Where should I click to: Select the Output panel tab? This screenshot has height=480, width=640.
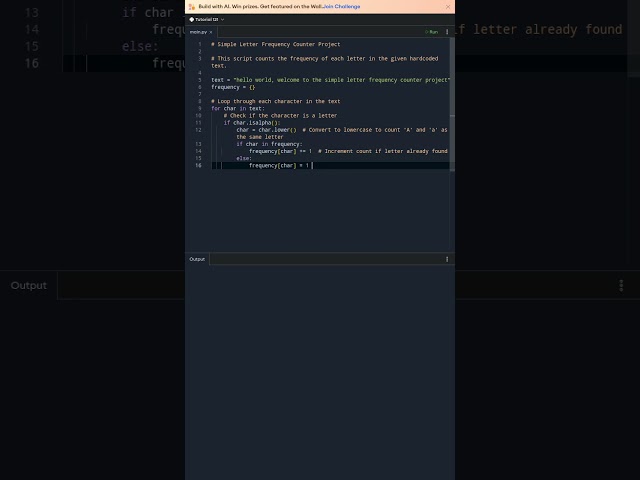tap(197, 259)
